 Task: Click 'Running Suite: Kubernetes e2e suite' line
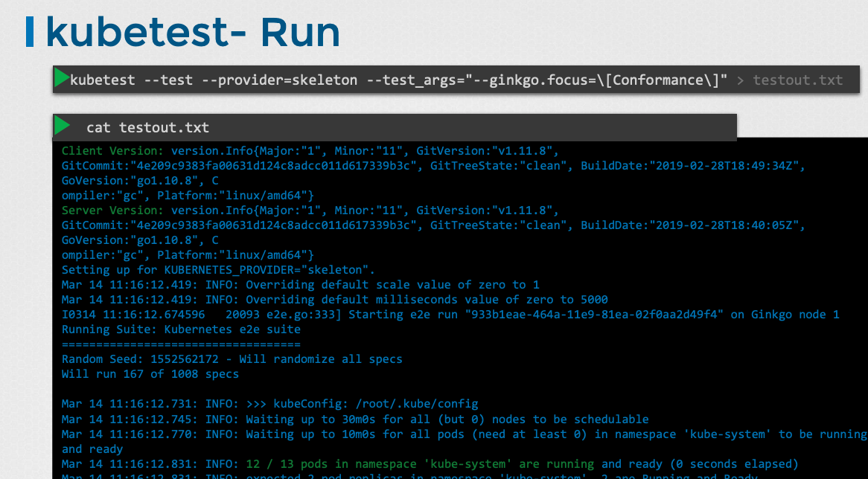click(181, 329)
